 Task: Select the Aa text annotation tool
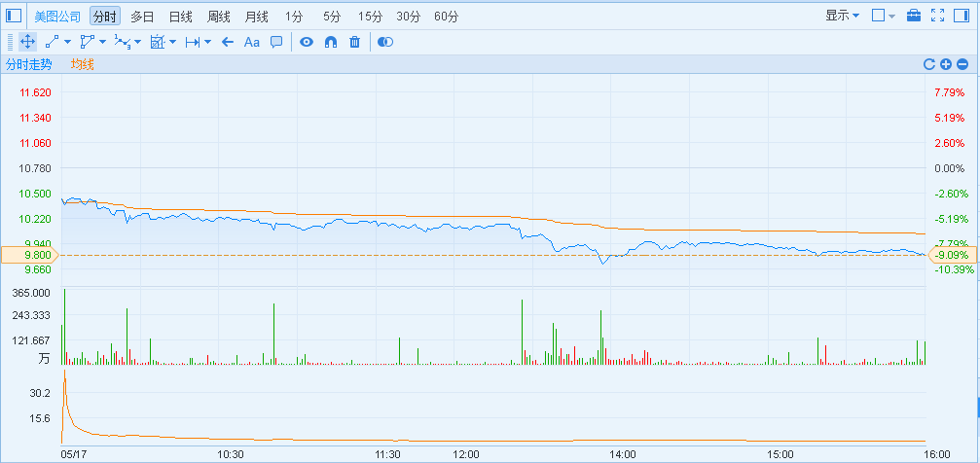point(252,42)
